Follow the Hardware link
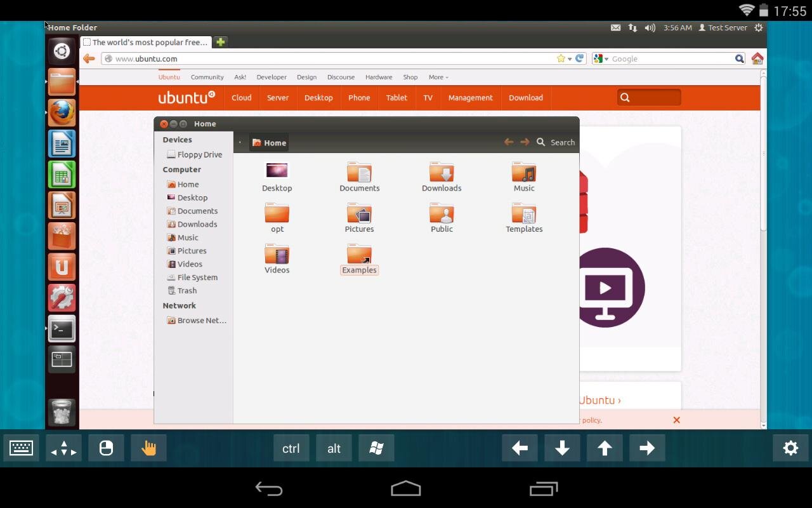Image resolution: width=812 pixels, height=508 pixels. tap(379, 77)
